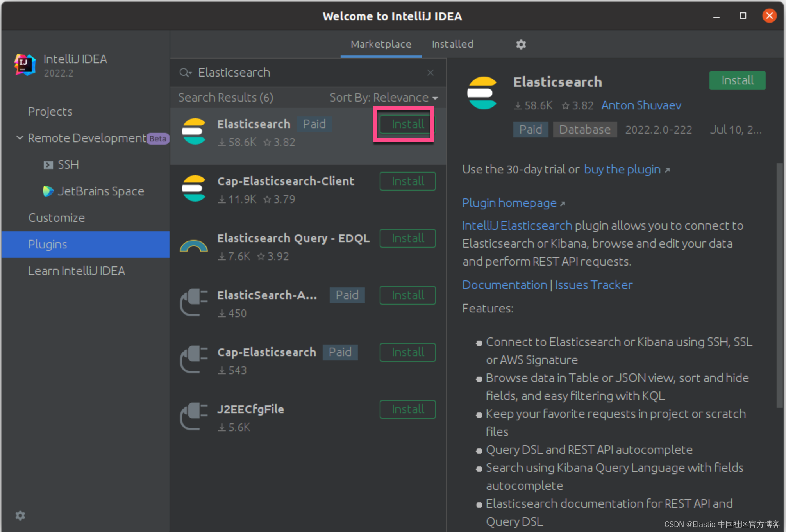Screen dimensions: 786x532
Task: Open the Customize section in sidebar
Action: pos(56,218)
